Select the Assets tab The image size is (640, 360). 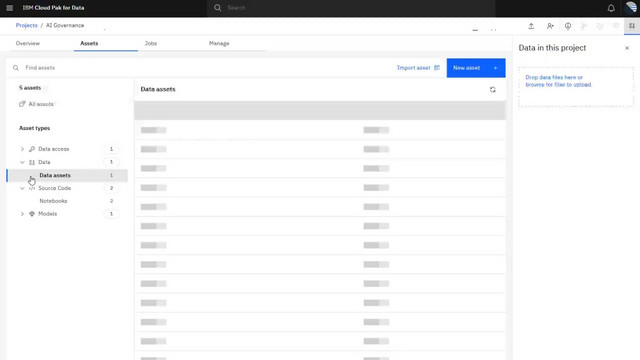[89, 43]
